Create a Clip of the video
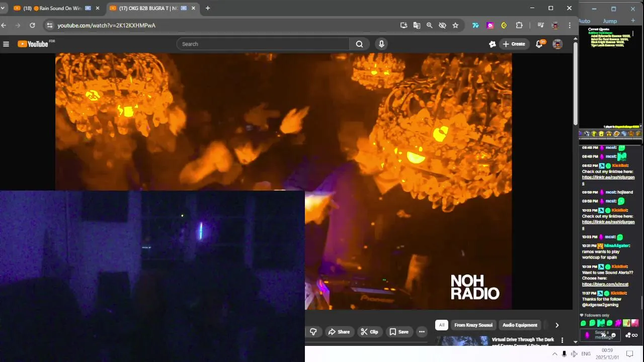Image resolution: width=644 pixels, height=362 pixels. pyautogui.click(x=369, y=332)
